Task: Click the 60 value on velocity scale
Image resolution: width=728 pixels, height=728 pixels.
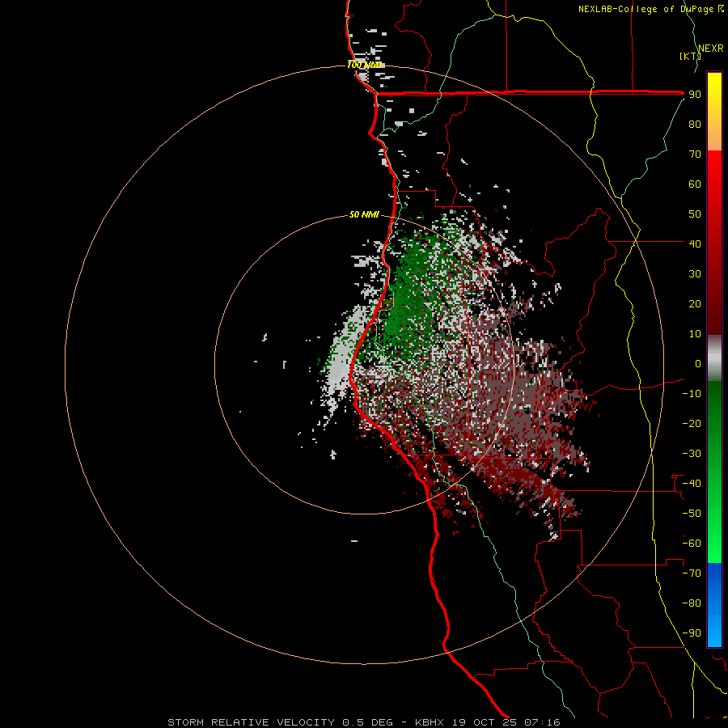Action: (695, 184)
